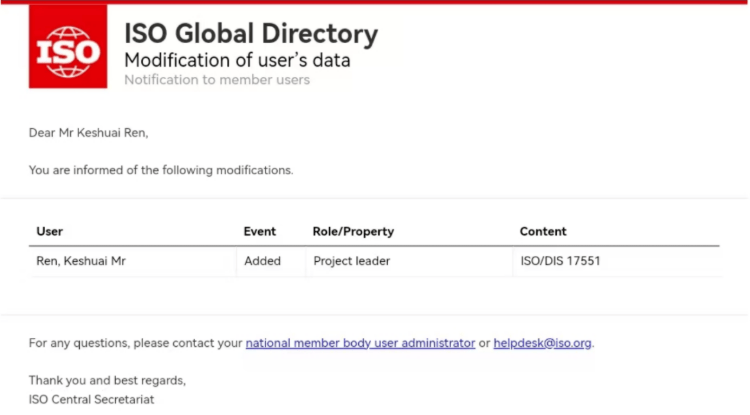
Task: Click the Notification to member users text
Action: (216, 80)
